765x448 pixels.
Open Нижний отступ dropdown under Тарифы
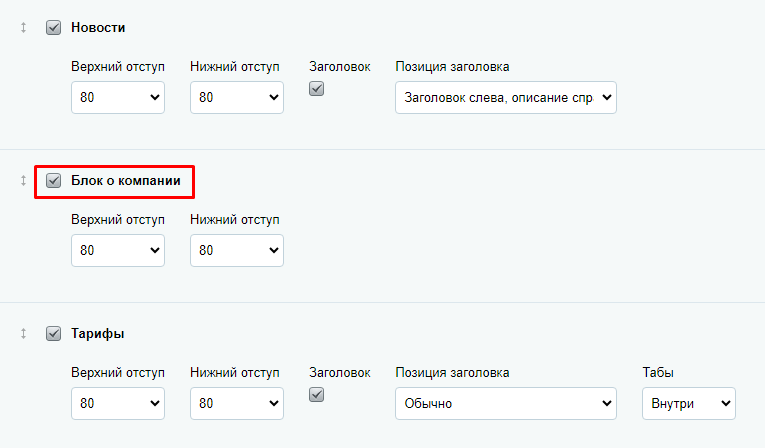(237, 404)
